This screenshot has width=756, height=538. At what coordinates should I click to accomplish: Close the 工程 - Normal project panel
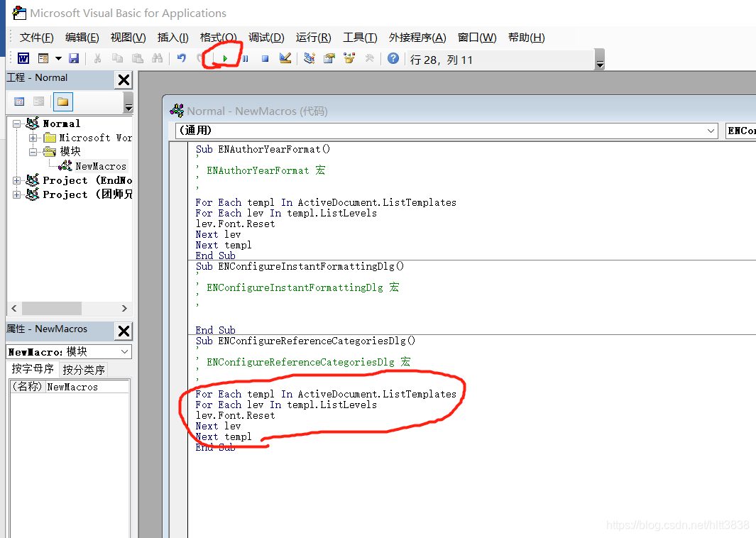click(124, 79)
